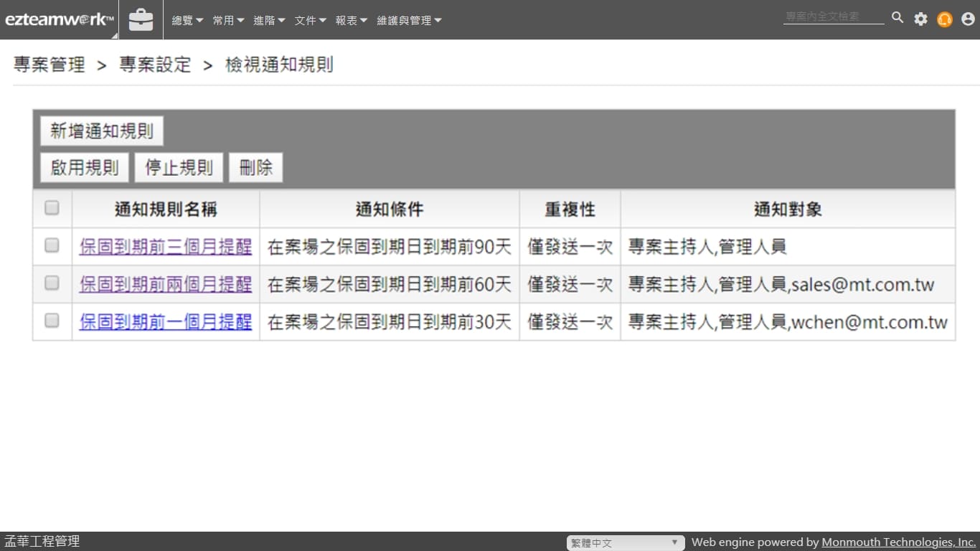This screenshot has height=551, width=980.
Task: Open the briefcase project icon
Action: pos(141,20)
